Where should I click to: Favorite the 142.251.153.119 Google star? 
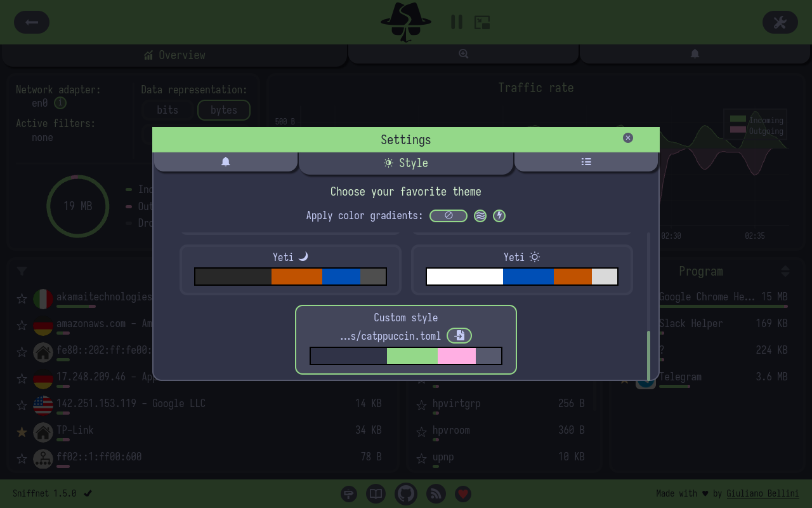[22, 405]
